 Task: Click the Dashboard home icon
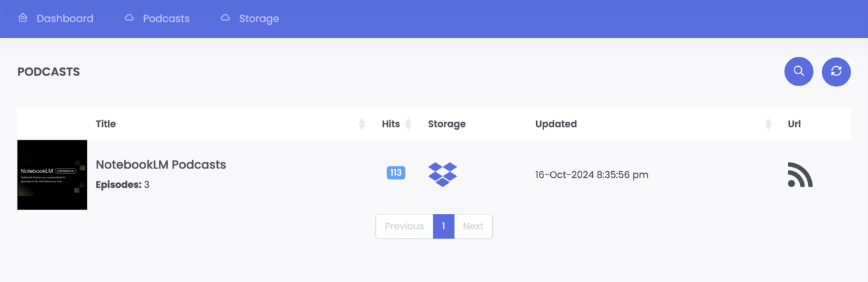(x=23, y=18)
